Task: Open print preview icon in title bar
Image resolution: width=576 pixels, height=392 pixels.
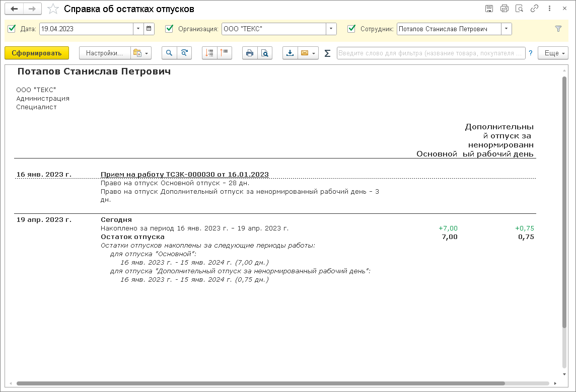Action: (519, 9)
